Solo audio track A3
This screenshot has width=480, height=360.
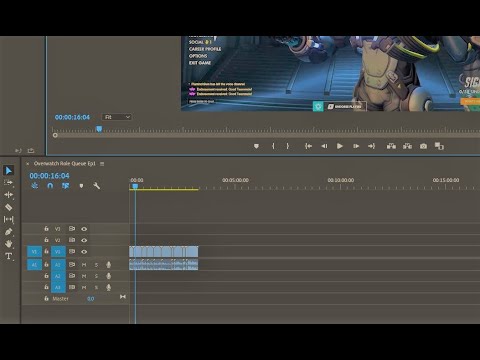[96, 287]
